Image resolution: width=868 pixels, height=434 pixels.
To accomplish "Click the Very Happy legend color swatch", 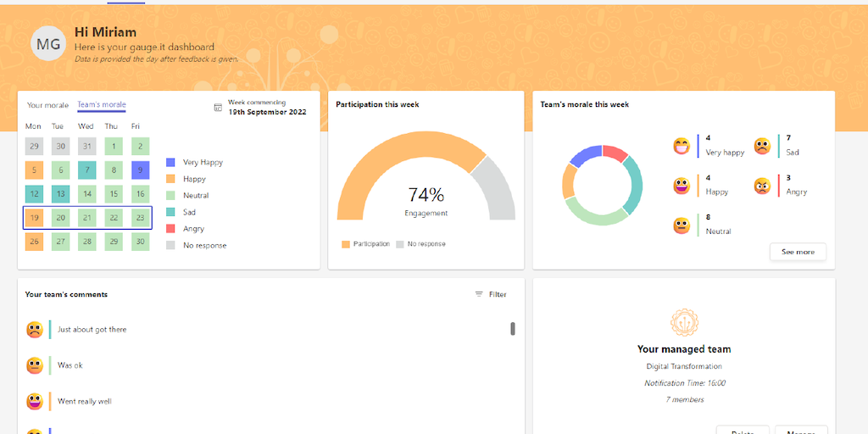I will click(x=171, y=162).
